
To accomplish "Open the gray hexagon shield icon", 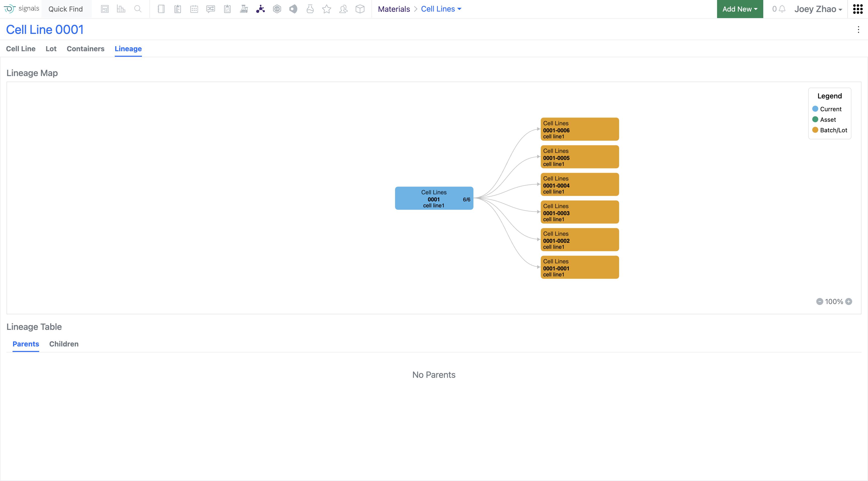I will (x=294, y=9).
